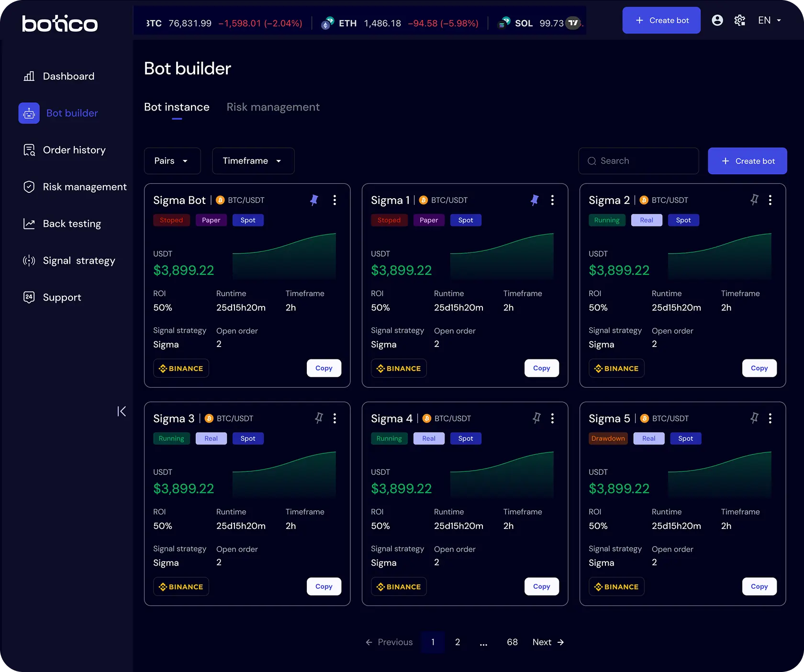Collapse the sidebar with arrow icon

pos(122,411)
